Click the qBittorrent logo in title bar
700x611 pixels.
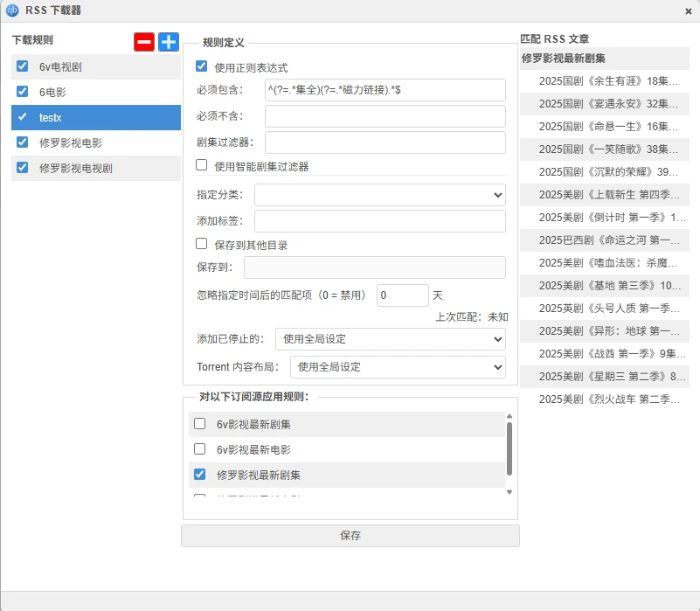coord(12,10)
